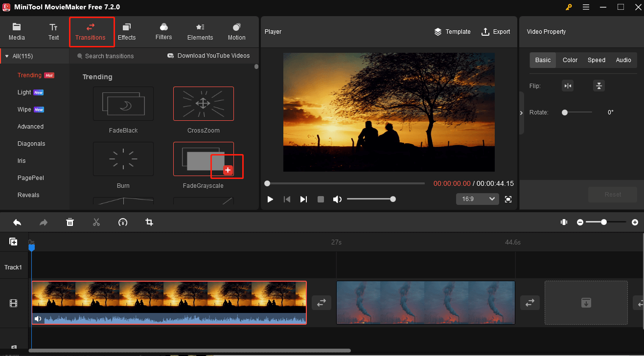The width and height of the screenshot is (644, 356).
Task: Select the FadeBlack transition thumbnail
Action: pyautogui.click(x=123, y=104)
